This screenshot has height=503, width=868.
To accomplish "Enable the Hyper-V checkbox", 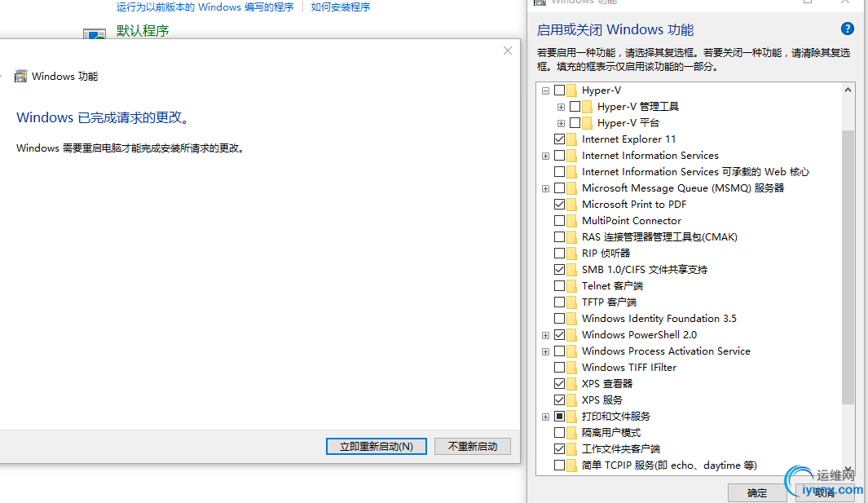I will pyautogui.click(x=560, y=90).
